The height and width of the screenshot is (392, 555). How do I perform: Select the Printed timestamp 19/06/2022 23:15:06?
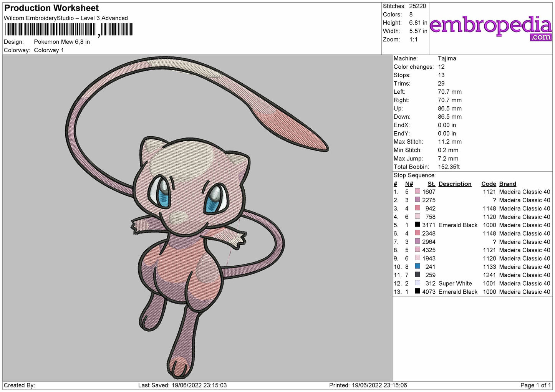pyautogui.click(x=379, y=385)
